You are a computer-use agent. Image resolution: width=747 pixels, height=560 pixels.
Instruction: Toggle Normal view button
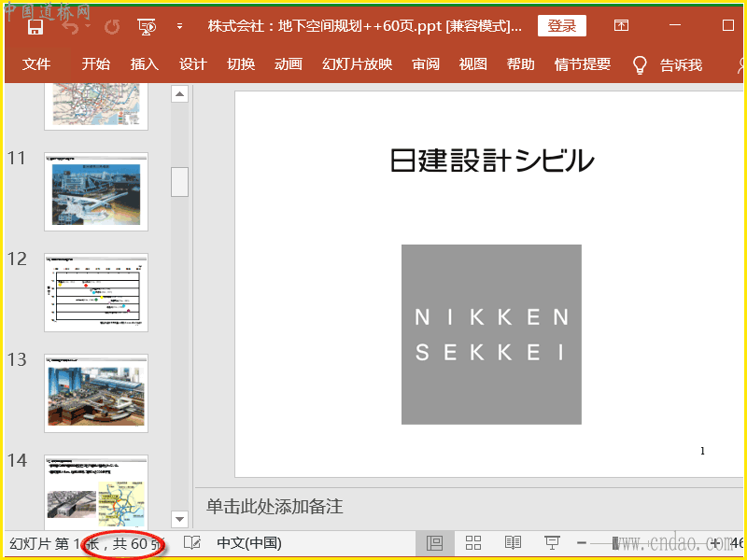pos(434,543)
